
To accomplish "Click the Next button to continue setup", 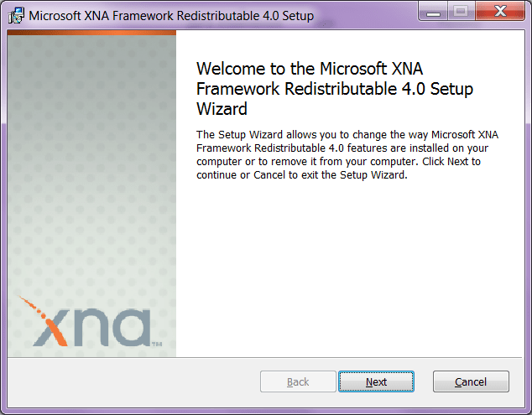I will [376, 381].
